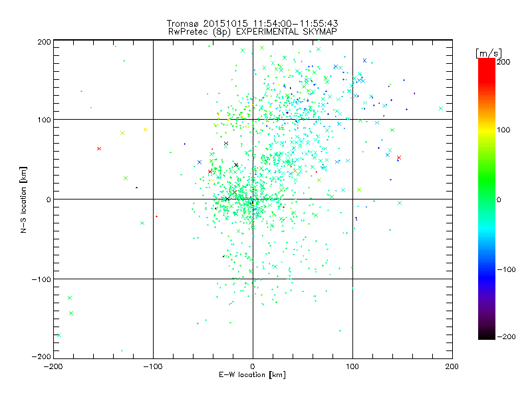Click the E-W axis '-200' tick label
This screenshot has height=399, width=532.
[x=54, y=366]
